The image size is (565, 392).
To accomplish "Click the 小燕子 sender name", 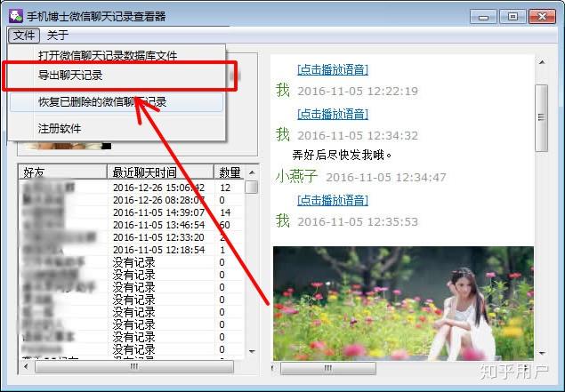I will pyautogui.click(x=296, y=176).
